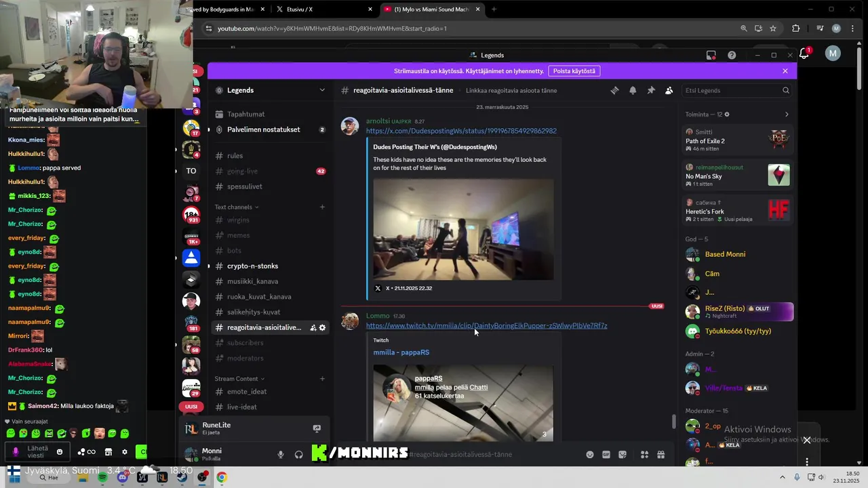This screenshot has height=488, width=868.
Task: Open activity settings gear beside Toiminta
Action: [727, 115]
